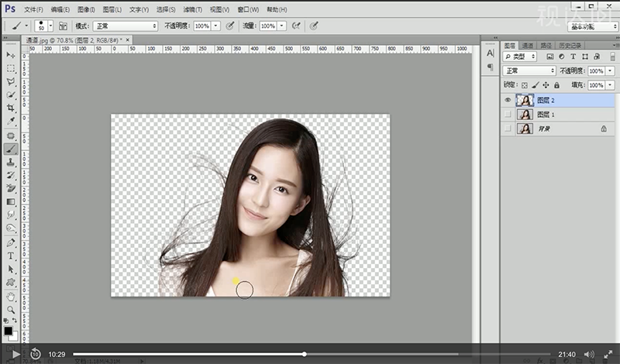Toggle tablet pressure for size
The height and width of the screenshot is (364, 620).
[x=314, y=26]
